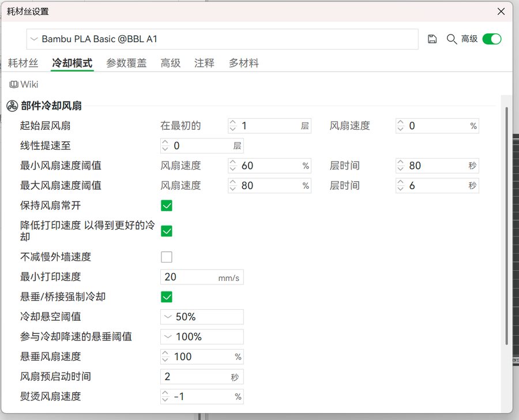
Task: Click the 最小打印速度 input field
Action: click(202, 277)
